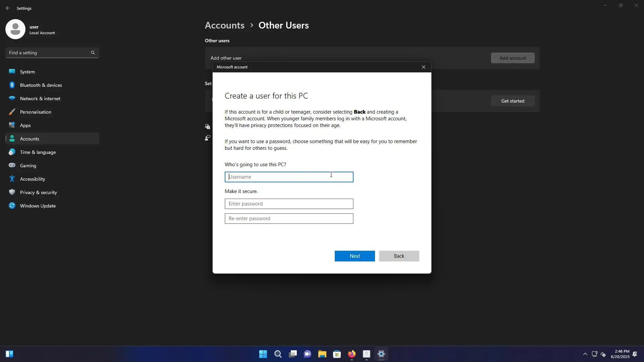
Task: Launch Firefox from the taskbar
Action: 352,354
